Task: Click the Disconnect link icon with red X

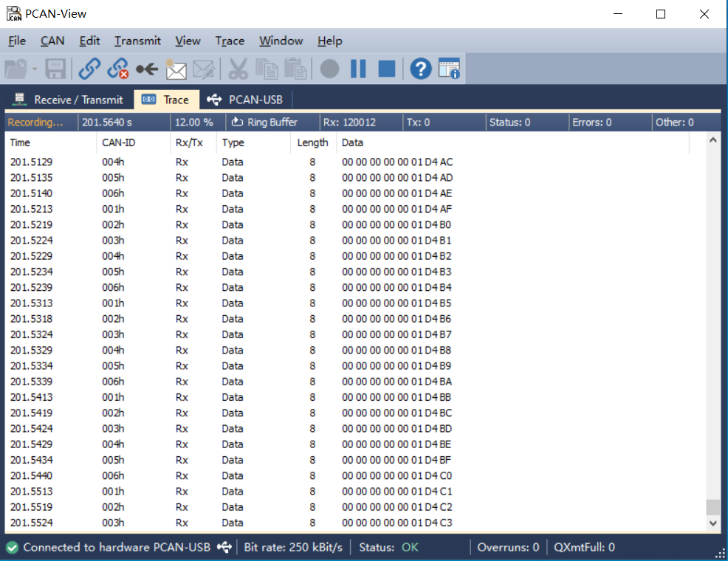Action: tap(118, 69)
